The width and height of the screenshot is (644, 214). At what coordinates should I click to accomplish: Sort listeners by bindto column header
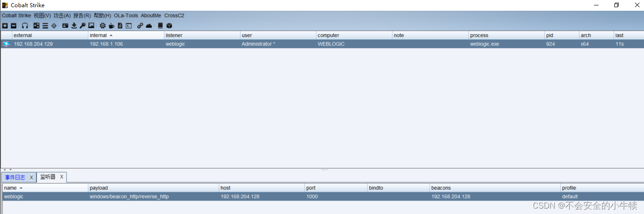tap(399, 187)
